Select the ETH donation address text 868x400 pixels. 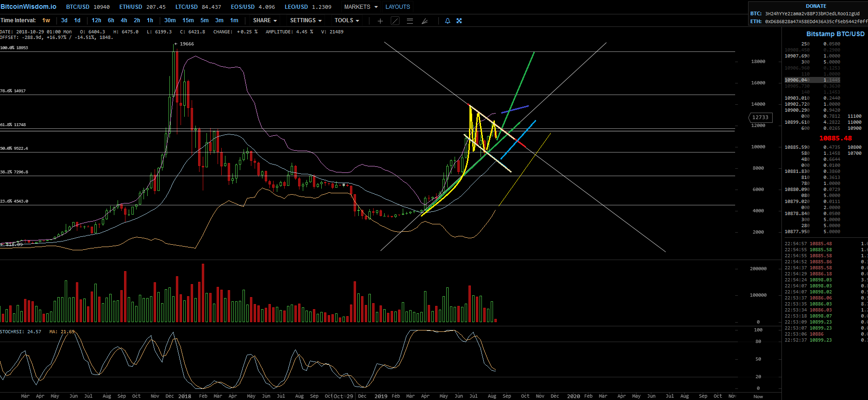click(x=816, y=21)
